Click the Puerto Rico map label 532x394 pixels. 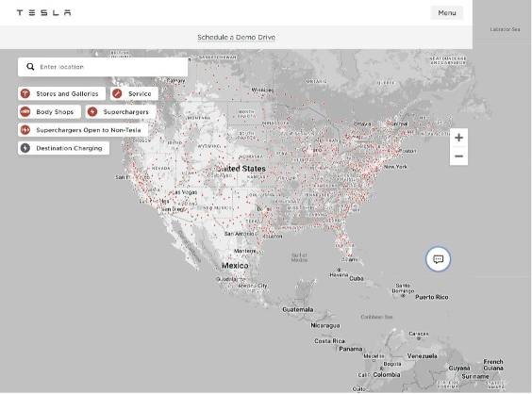432,297
